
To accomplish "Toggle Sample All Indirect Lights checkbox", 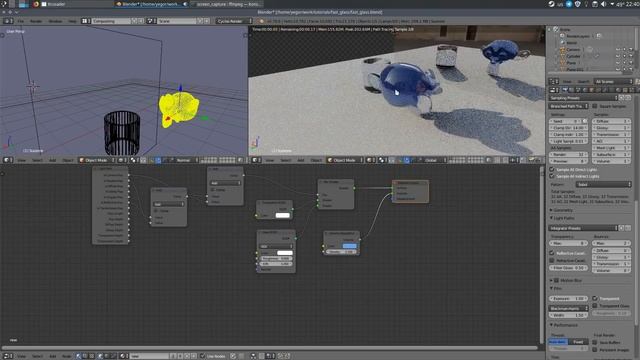I will tap(552, 176).
